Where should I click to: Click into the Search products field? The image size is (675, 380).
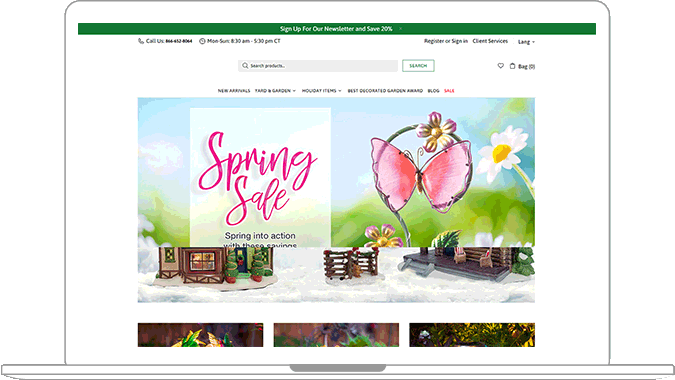(x=318, y=66)
